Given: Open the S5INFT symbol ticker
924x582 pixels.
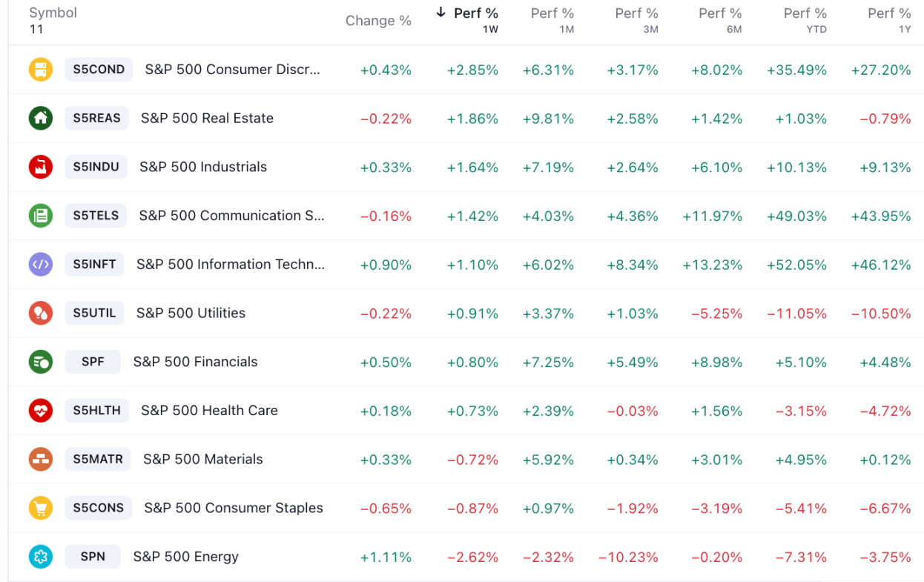Looking at the screenshot, I should pos(94,264).
